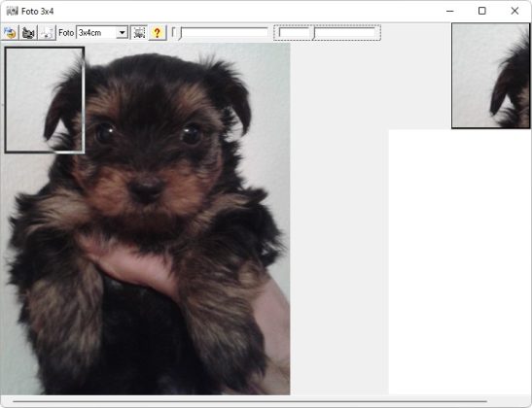The image size is (532, 408).
Task: Click the crop selection rectangle over photo
Action: (45, 100)
